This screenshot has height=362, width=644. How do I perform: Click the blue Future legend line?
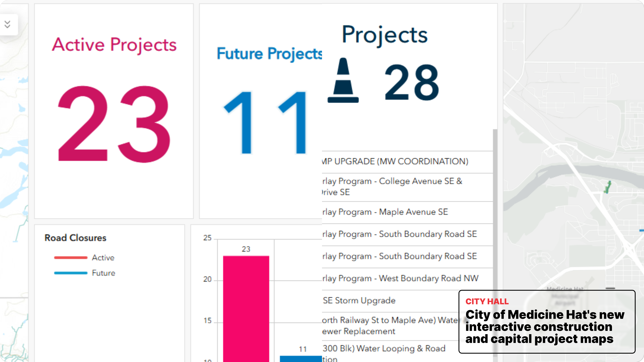pyautogui.click(x=71, y=273)
